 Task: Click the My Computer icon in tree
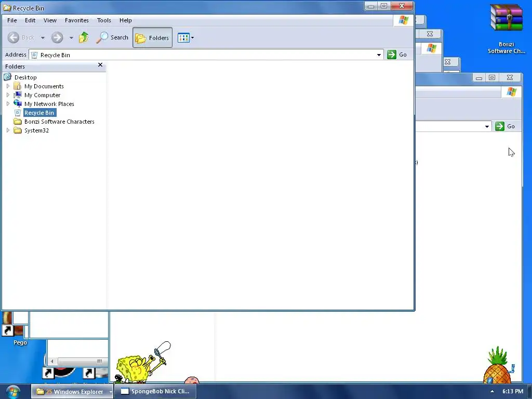pyautogui.click(x=18, y=95)
